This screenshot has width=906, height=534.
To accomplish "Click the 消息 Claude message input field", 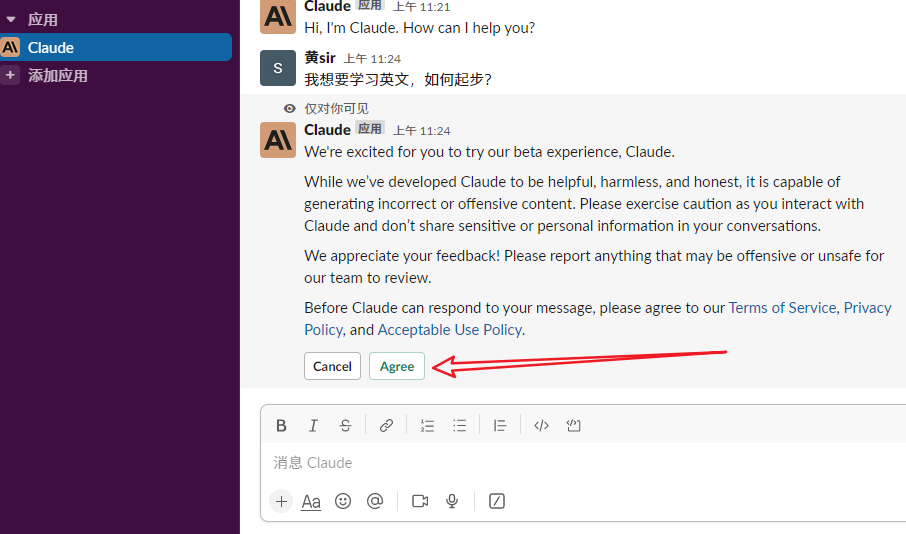I will pyautogui.click(x=584, y=463).
